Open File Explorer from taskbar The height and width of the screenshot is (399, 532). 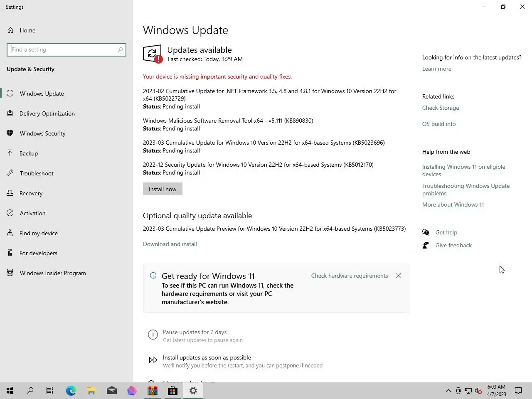click(x=91, y=391)
